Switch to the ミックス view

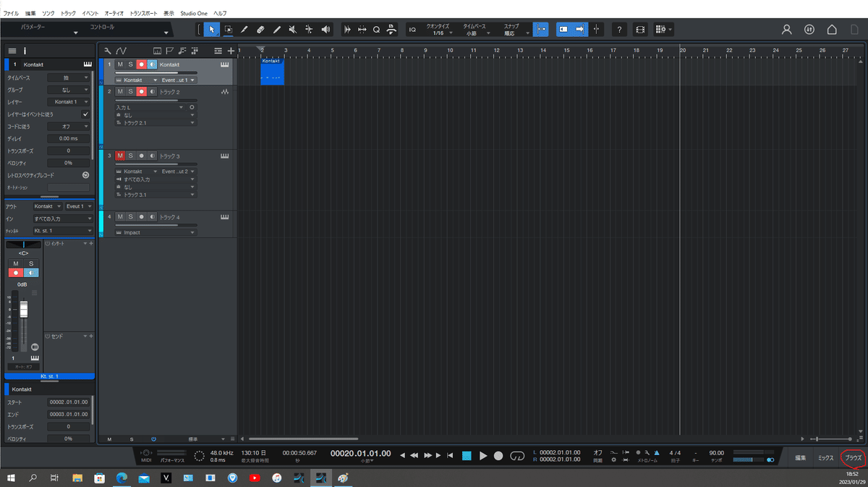point(826,458)
